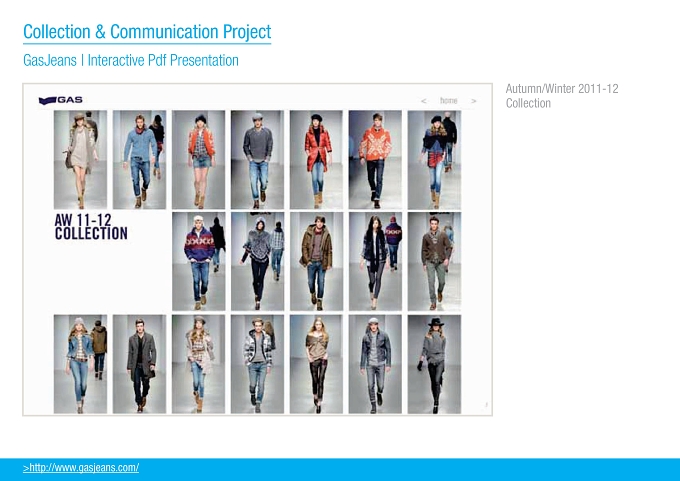Open photo of man in brown cardigan, grey-green trousers

pyautogui.click(x=434, y=261)
